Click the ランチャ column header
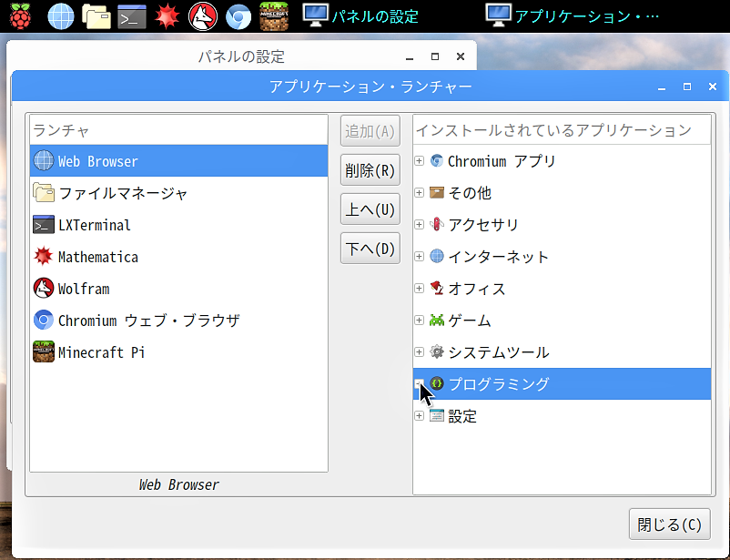 point(178,130)
